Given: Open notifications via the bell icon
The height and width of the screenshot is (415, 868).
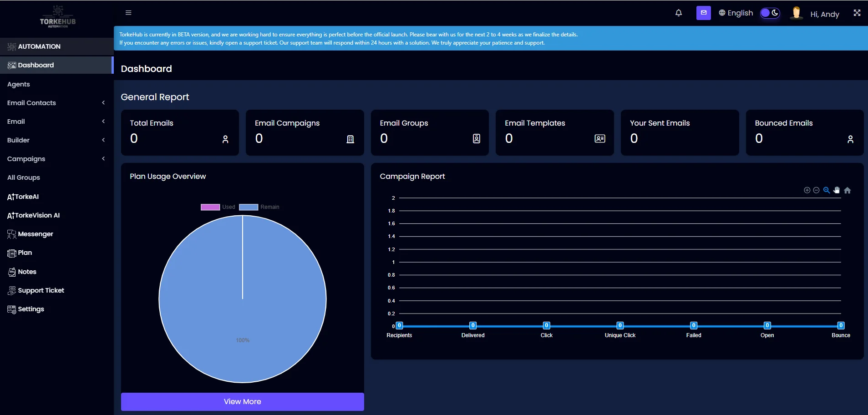Looking at the screenshot, I should pyautogui.click(x=678, y=13).
